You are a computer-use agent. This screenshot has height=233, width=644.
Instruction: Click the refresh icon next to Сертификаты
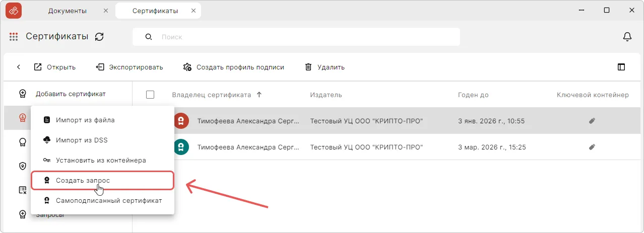tap(100, 37)
